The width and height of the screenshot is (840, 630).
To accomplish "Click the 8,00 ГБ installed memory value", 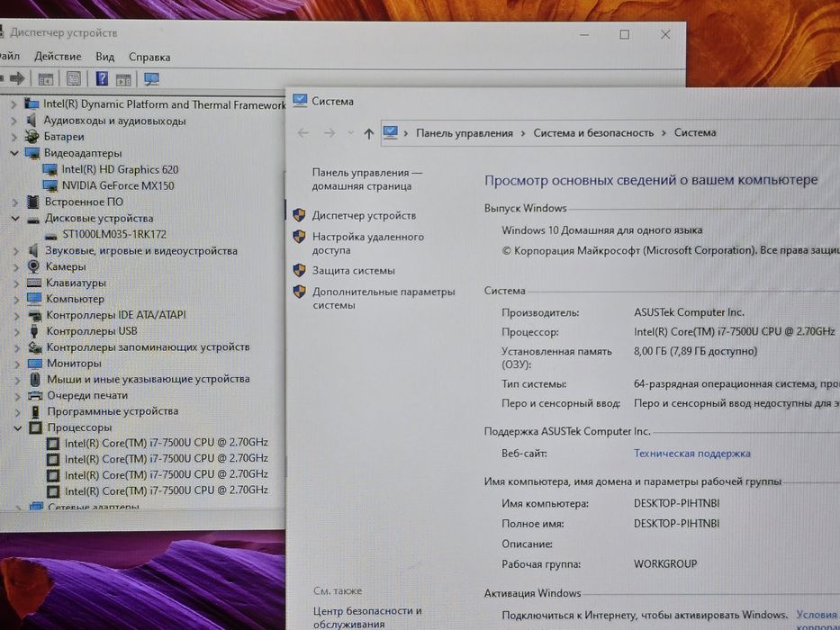I will click(695, 351).
